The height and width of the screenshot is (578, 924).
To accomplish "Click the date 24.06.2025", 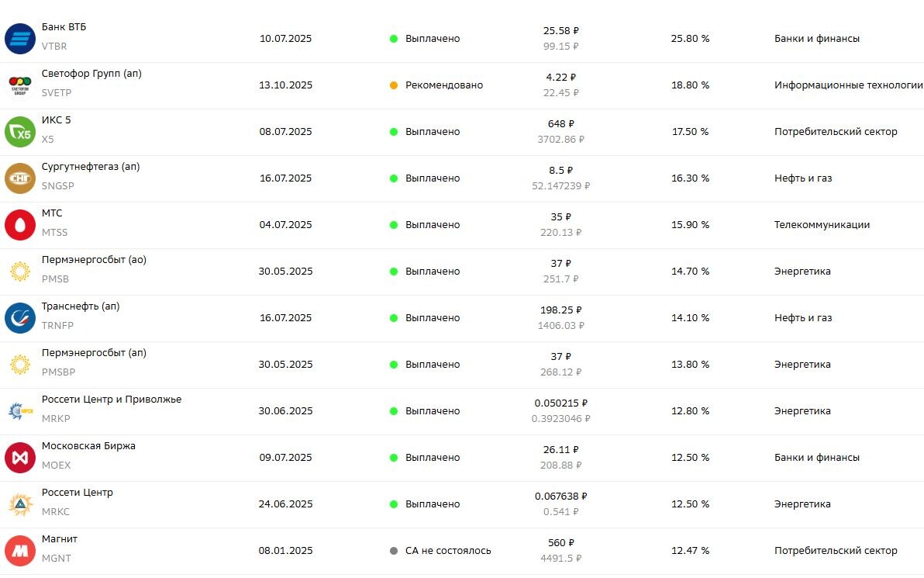I will [286, 505].
